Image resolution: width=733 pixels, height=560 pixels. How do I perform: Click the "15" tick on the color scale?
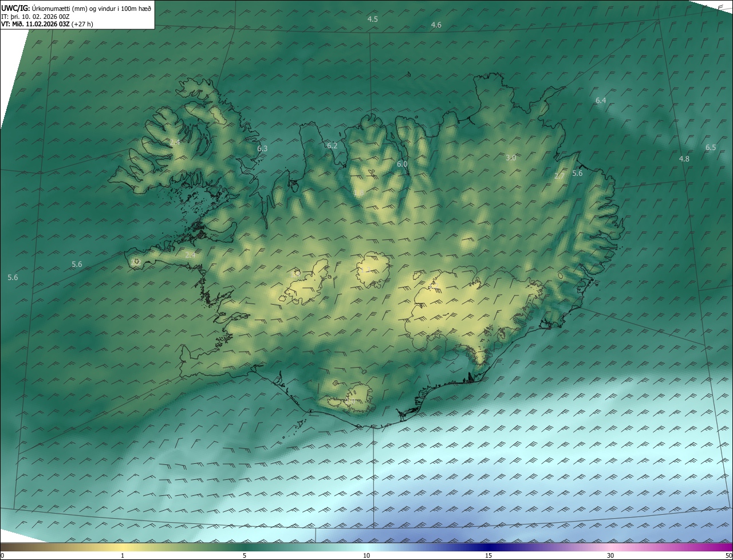pyautogui.click(x=488, y=555)
